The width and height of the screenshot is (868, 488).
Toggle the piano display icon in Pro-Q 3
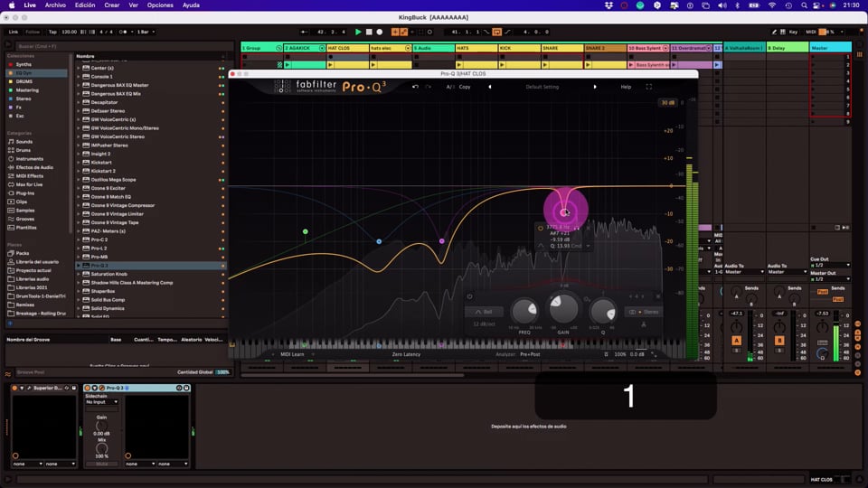click(x=232, y=344)
